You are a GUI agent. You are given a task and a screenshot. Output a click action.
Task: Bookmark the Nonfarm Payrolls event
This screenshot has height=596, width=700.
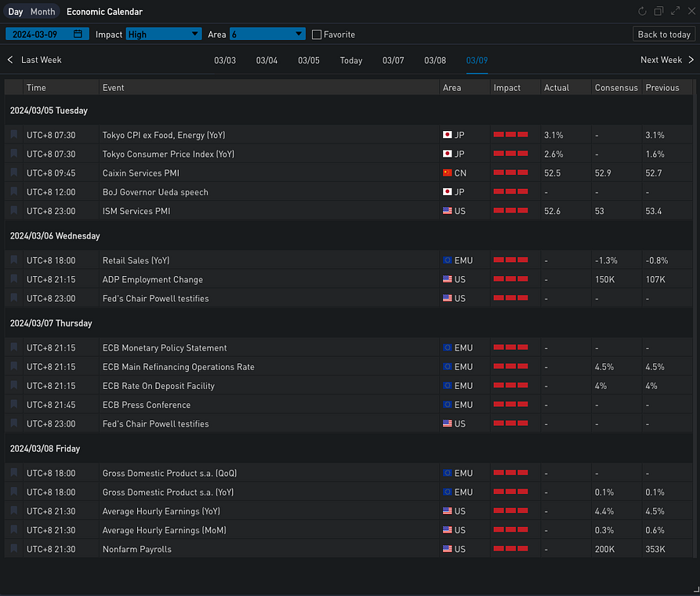pos(14,549)
